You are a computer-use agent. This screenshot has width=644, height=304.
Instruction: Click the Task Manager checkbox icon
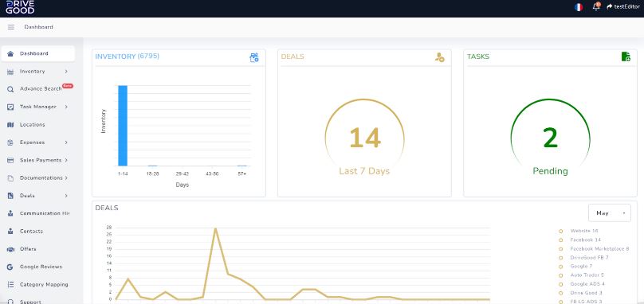click(10, 107)
